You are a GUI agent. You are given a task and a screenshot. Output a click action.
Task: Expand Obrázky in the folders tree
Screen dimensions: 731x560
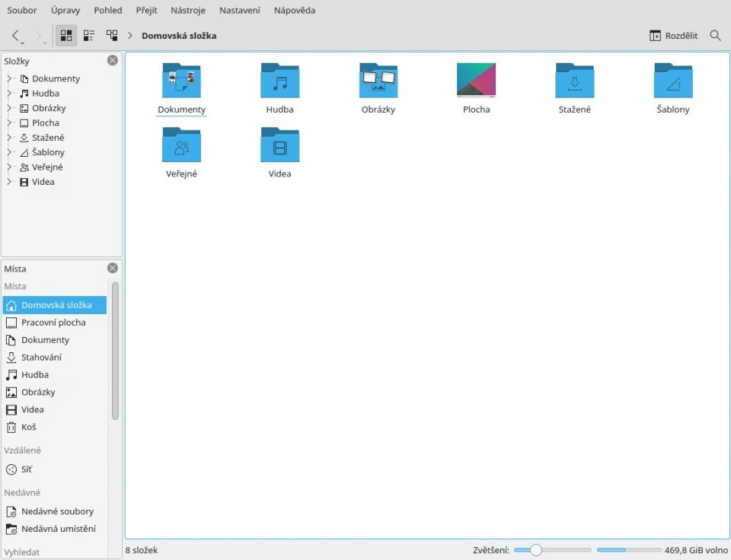[9, 108]
